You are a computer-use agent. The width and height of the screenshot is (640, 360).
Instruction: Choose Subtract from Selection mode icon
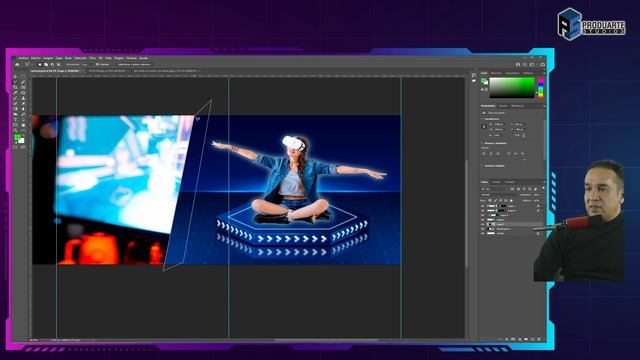[x=52, y=64]
